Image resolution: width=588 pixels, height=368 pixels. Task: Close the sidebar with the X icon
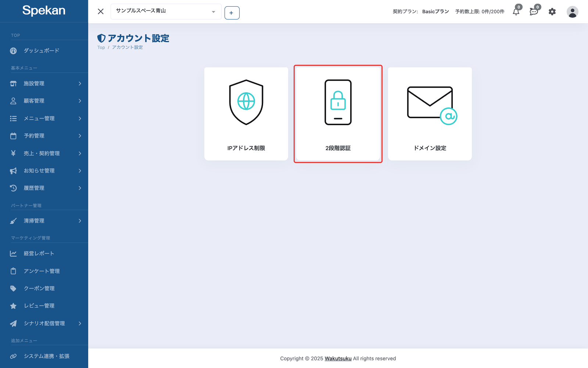pyautogui.click(x=101, y=11)
